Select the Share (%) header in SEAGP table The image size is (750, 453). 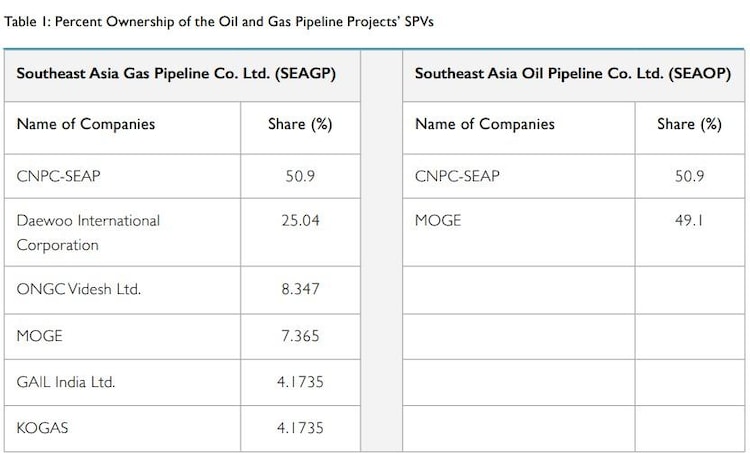pos(300,124)
